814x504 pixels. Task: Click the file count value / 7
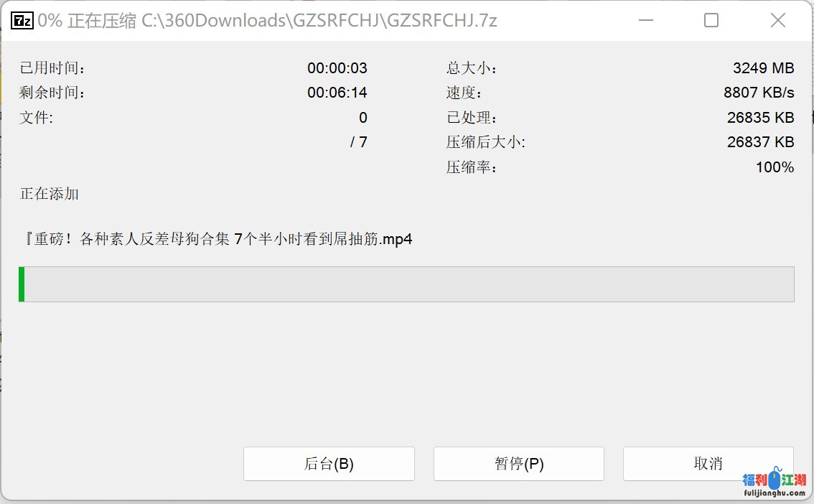coord(358,141)
